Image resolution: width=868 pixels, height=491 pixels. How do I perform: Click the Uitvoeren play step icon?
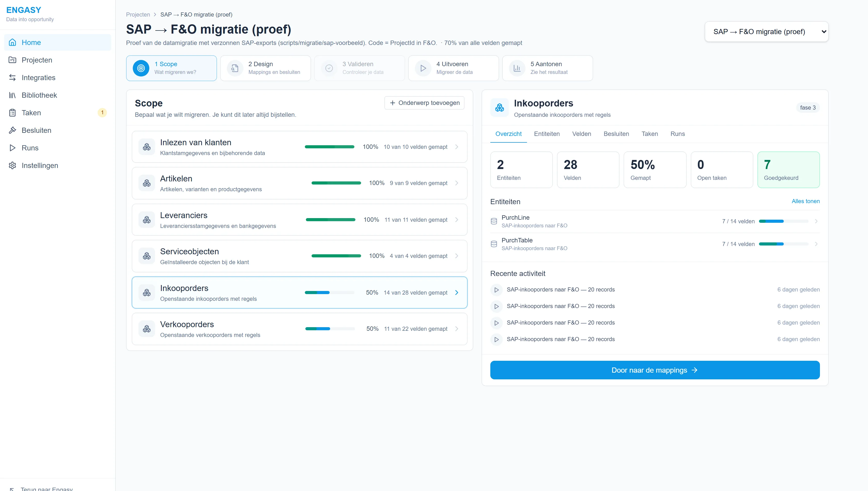click(423, 68)
